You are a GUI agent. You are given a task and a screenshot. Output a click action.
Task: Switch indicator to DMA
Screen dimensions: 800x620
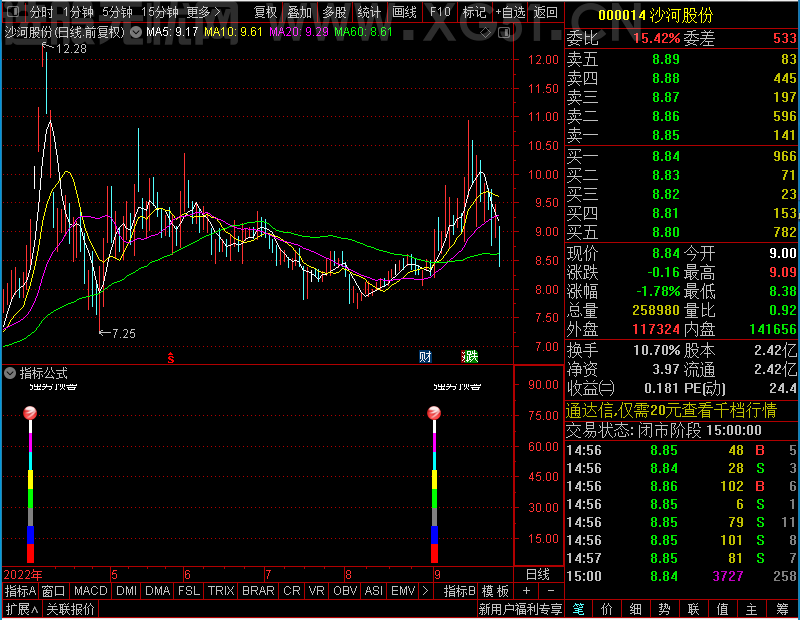click(157, 591)
